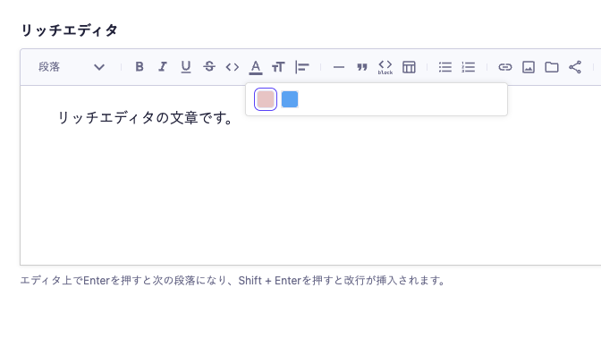The width and height of the screenshot is (601, 364).
Task: Toggle bold formatting in the toolbar
Action: [x=140, y=67]
